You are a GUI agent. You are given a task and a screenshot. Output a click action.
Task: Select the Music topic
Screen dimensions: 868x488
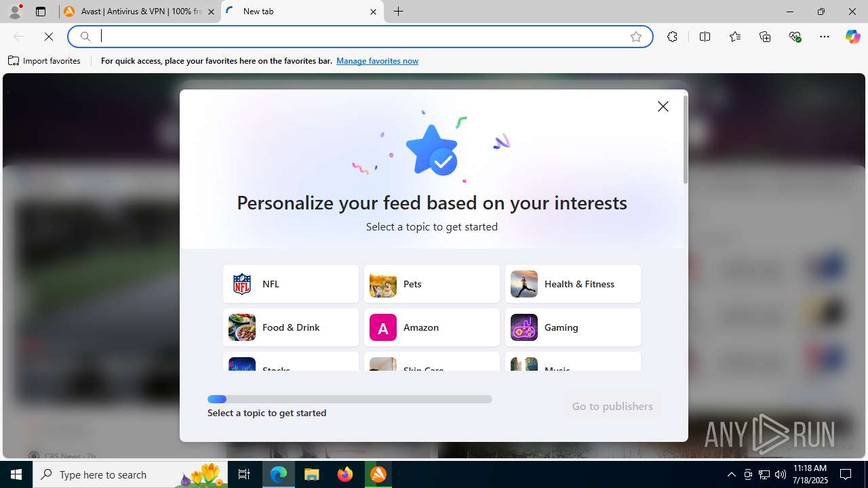pos(573,361)
